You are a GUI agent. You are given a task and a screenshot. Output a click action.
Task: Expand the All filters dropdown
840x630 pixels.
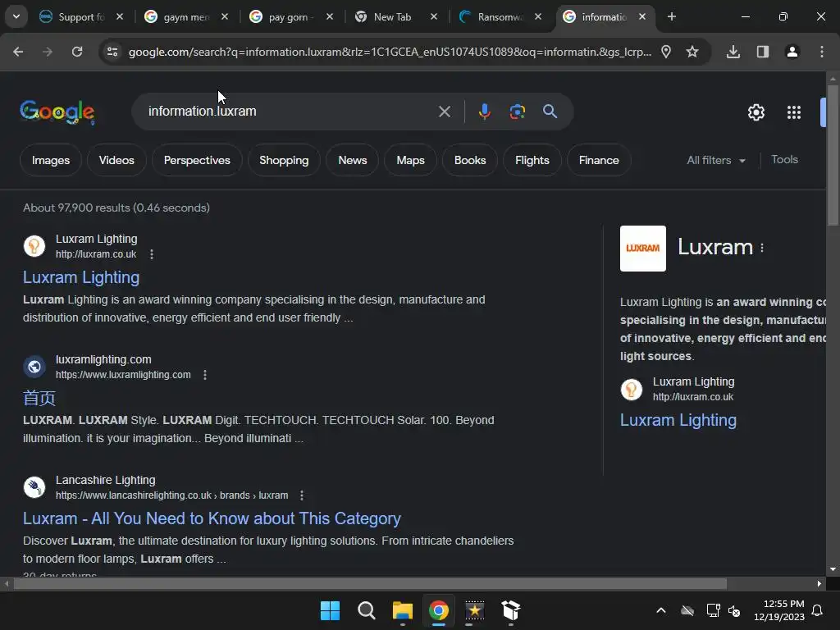(715, 160)
